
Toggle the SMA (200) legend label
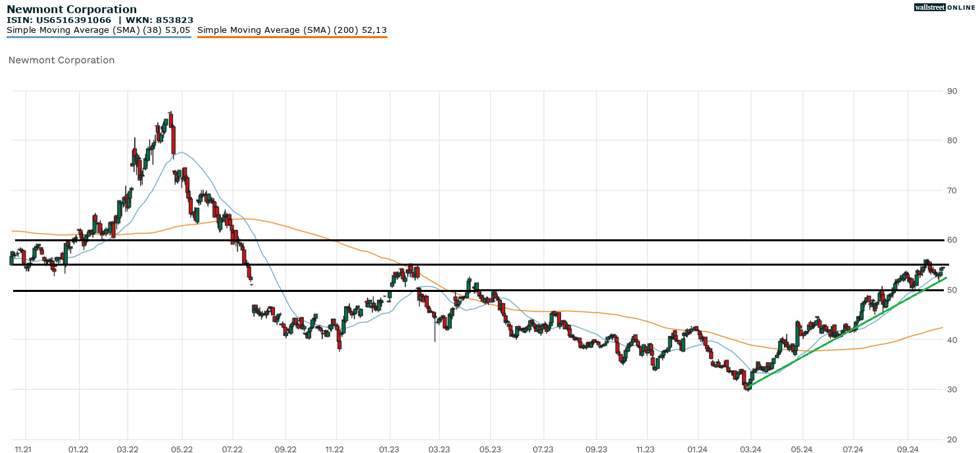(292, 30)
